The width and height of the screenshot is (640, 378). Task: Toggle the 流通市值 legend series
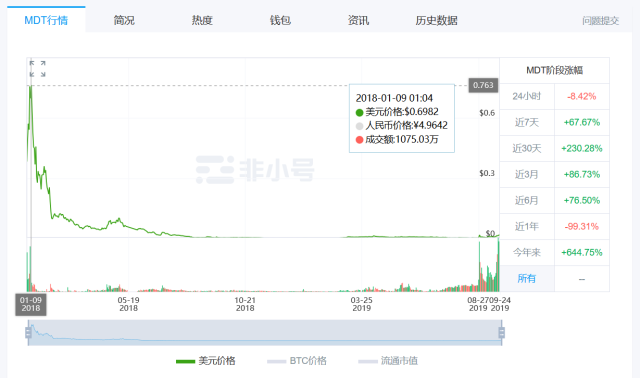tap(388, 361)
